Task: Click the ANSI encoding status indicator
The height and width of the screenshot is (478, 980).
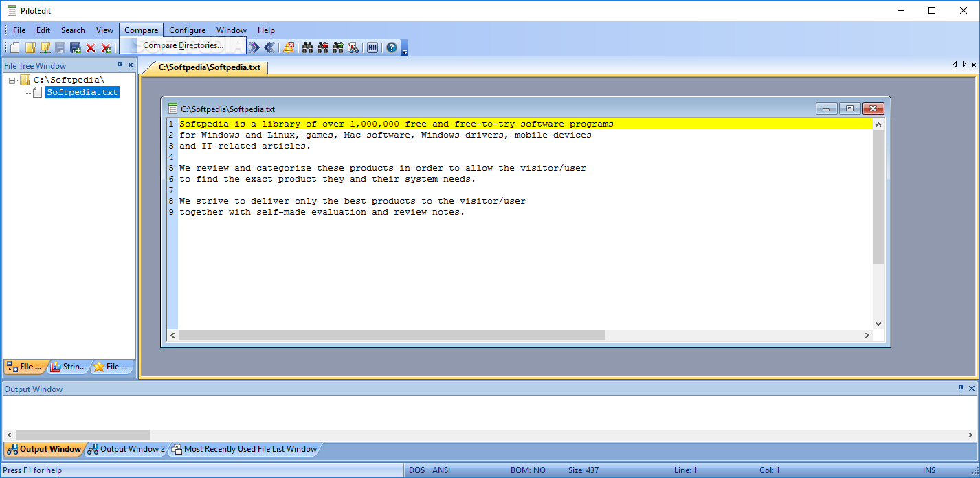Action: 441,470
